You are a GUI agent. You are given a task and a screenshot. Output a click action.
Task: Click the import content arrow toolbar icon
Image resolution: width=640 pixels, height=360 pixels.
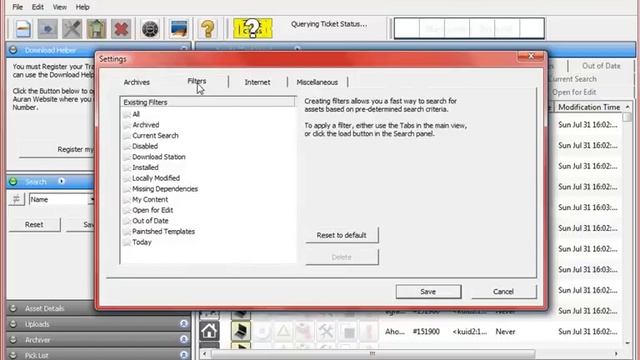(47, 29)
